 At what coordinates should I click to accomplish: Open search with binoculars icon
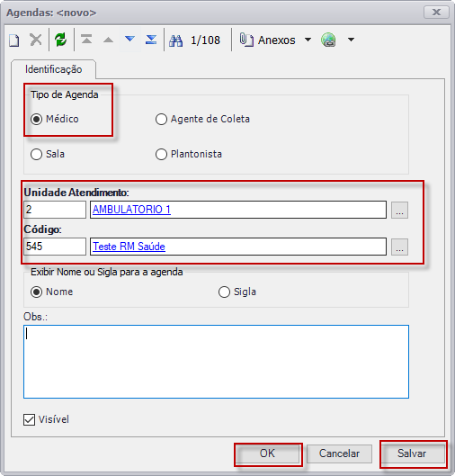point(176,40)
